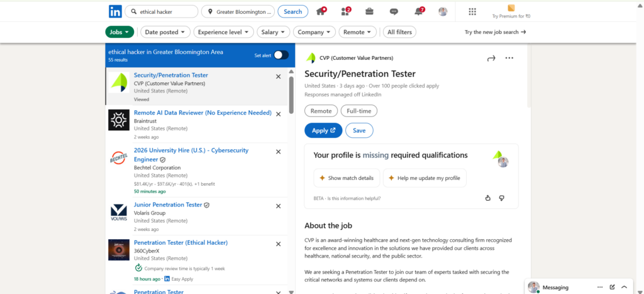Dismiss the Security/Penetration Tester job card

278,76
